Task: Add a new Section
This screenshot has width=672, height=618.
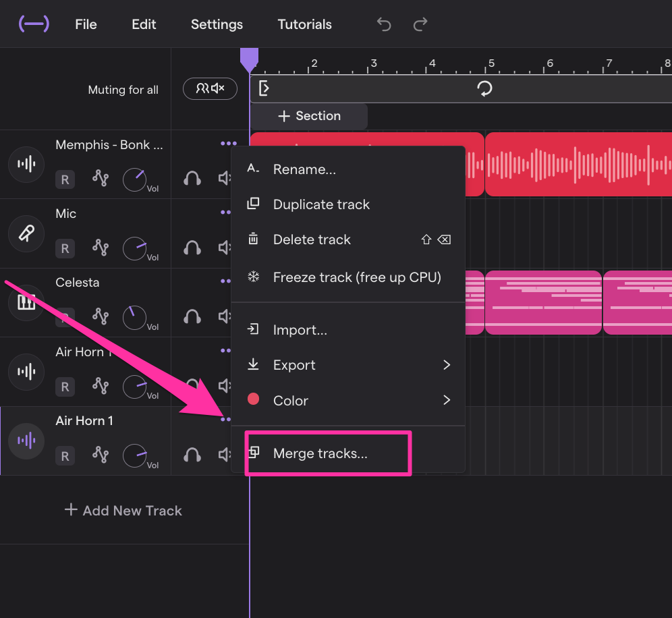Action: [x=309, y=116]
